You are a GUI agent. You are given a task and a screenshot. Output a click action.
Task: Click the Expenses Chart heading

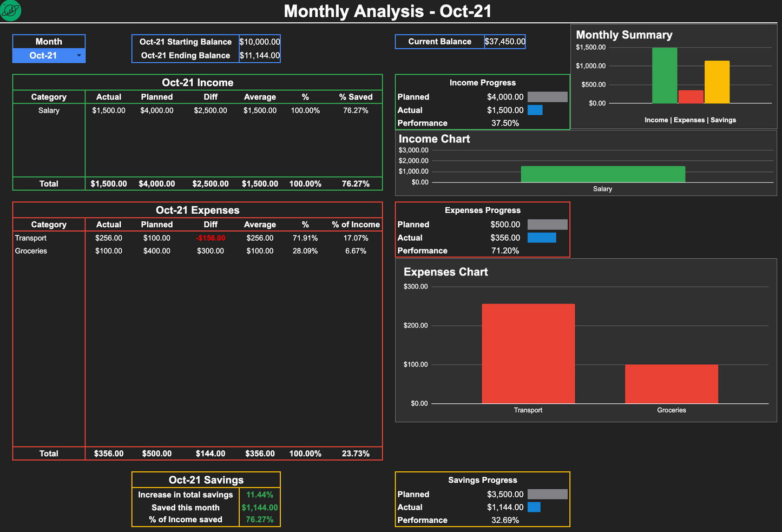(445, 272)
